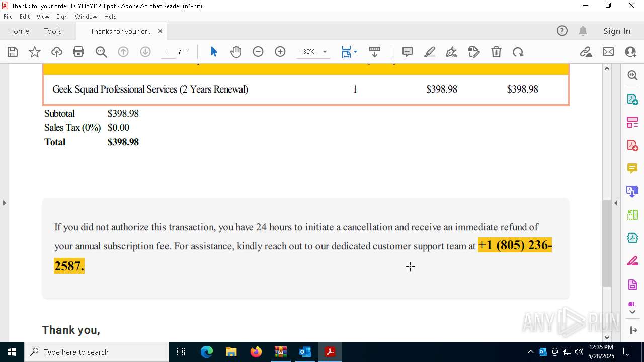Star this file with the bookmark star icon
This screenshot has width=644, height=362.
pos(35,52)
